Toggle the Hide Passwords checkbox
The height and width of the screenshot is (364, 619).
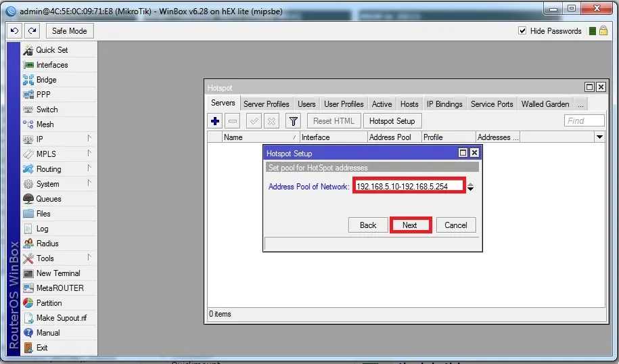[x=522, y=31]
